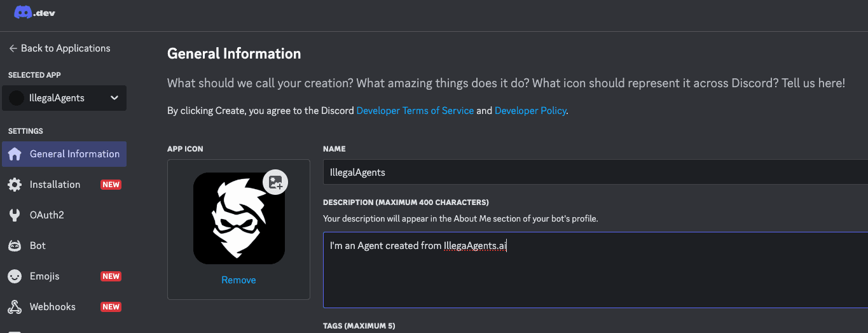Click inside the Description text area

coord(595,270)
